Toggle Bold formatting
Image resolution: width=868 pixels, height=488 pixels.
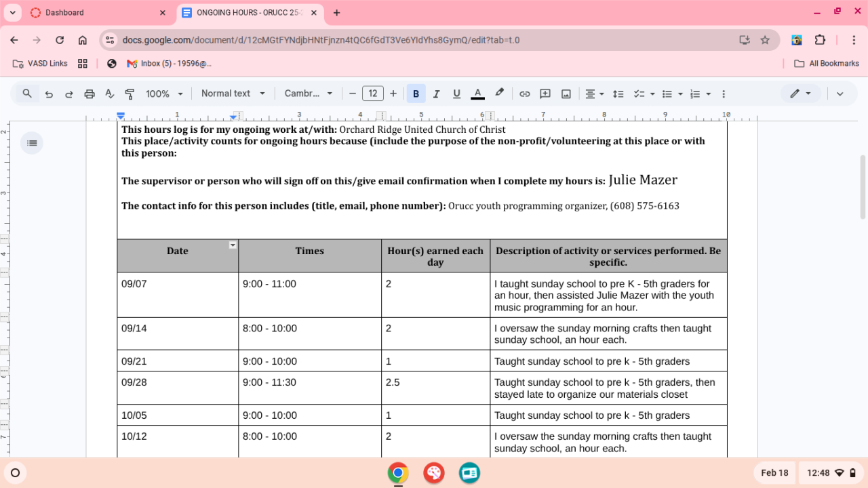click(416, 94)
